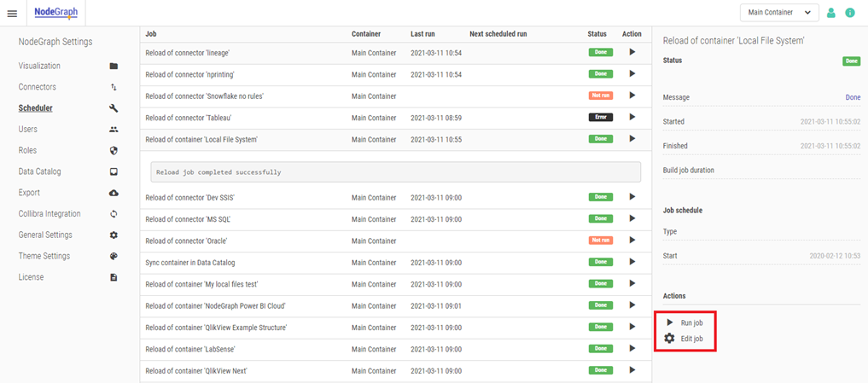Start the 'Oracle' connector reload job

tap(632, 240)
